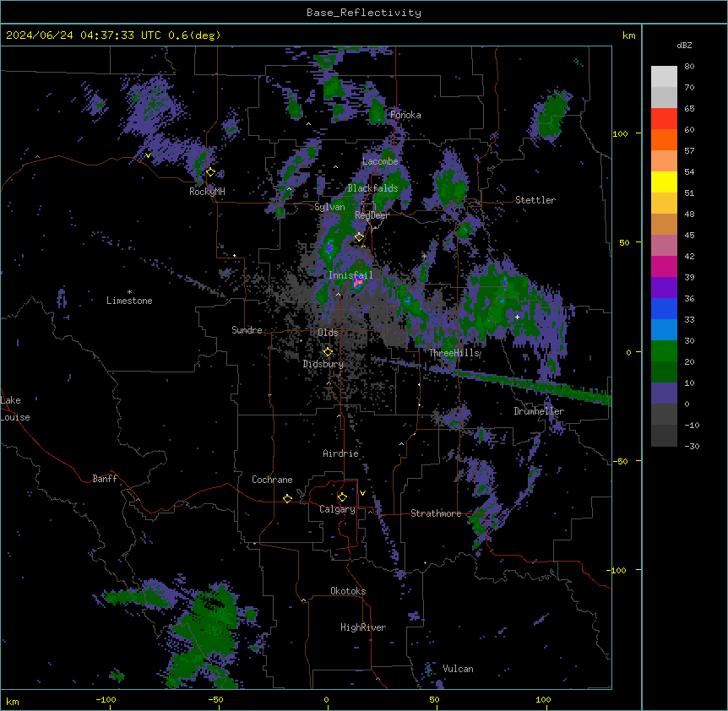This screenshot has height=711, width=728.
Task: Click the Sylvan city label
Action: coord(329,207)
